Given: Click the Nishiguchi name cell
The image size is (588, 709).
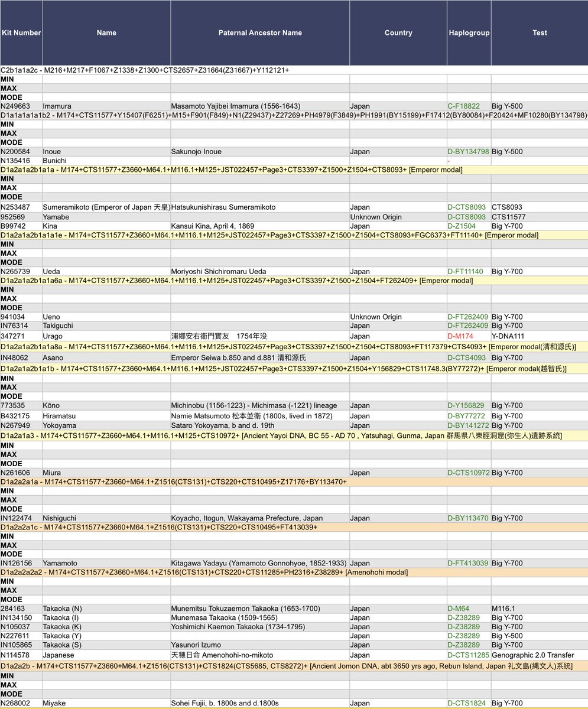Looking at the screenshot, I should tap(106, 519).
